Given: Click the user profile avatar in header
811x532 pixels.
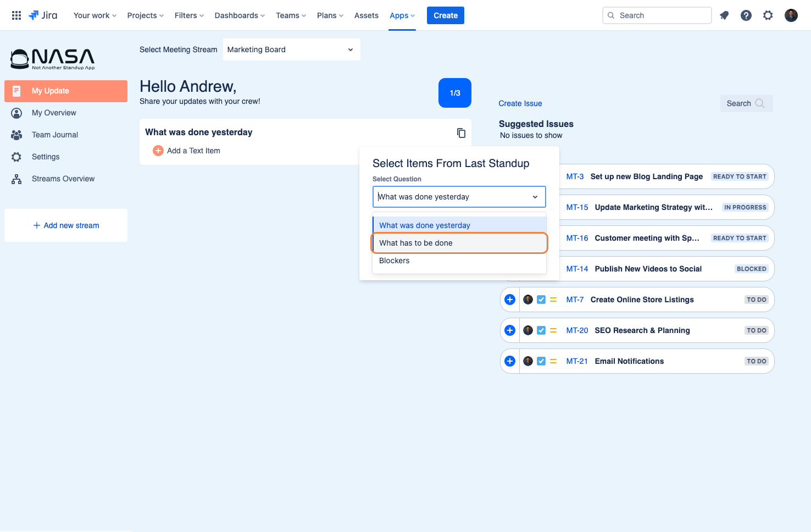Looking at the screenshot, I should pos(791,15).
